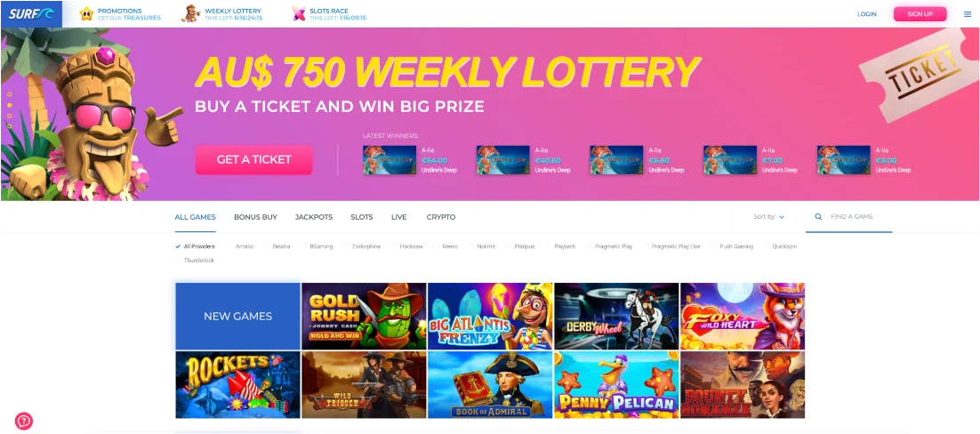The image size is (980, 434).
Task: Open the Login link
Action: (x=867, y=13)
